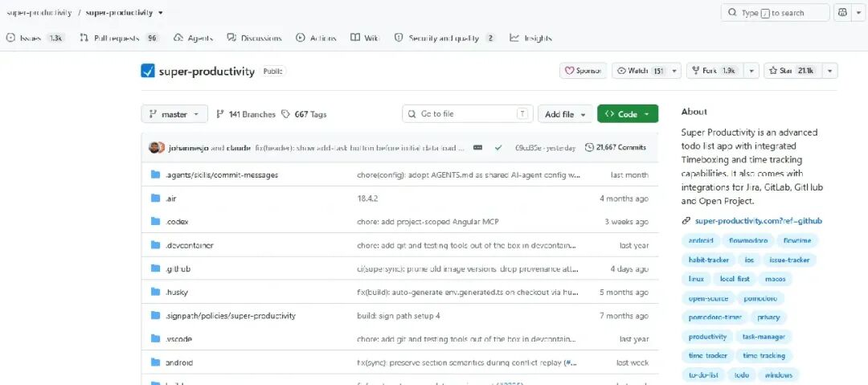Click the Watch button
The width and height of the screenshot is (868, 385).
pos(640,71)
